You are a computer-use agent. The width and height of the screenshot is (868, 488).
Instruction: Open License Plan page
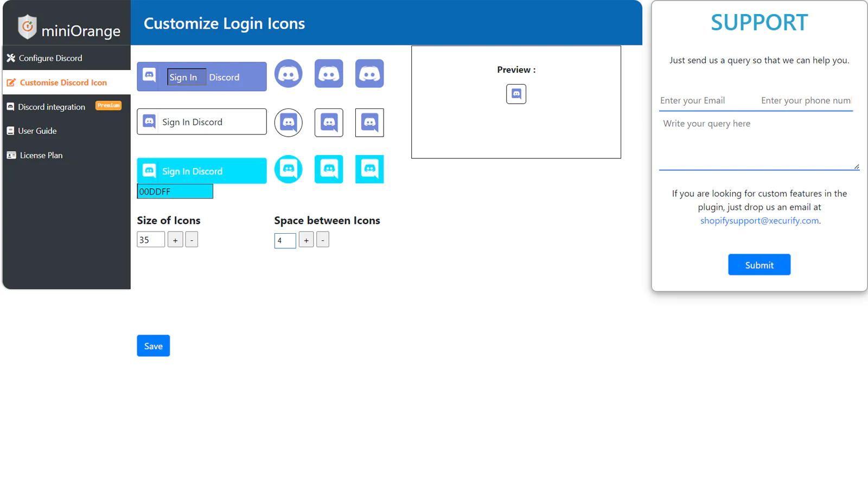[x=67, y=155]
